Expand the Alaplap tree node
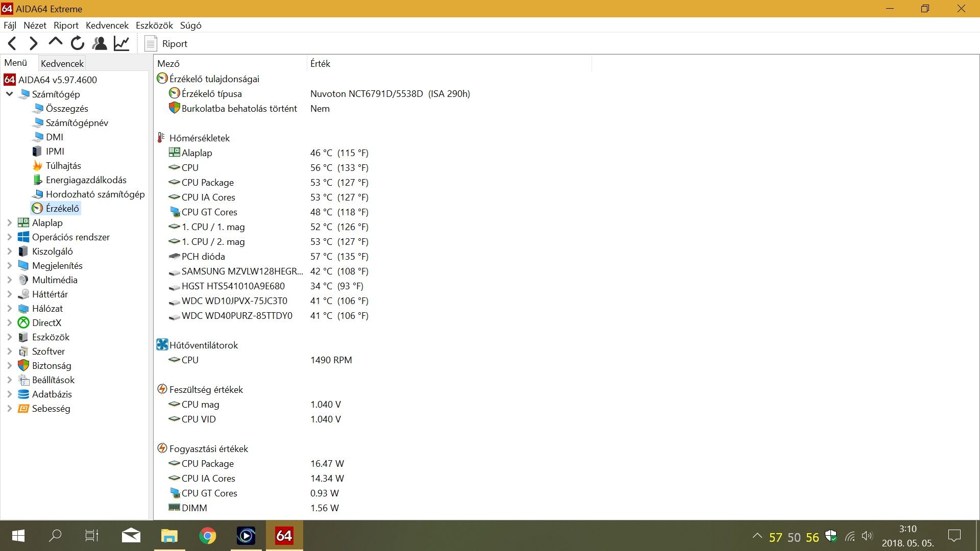This screenshot has width=980, height=551. point(9,223)
